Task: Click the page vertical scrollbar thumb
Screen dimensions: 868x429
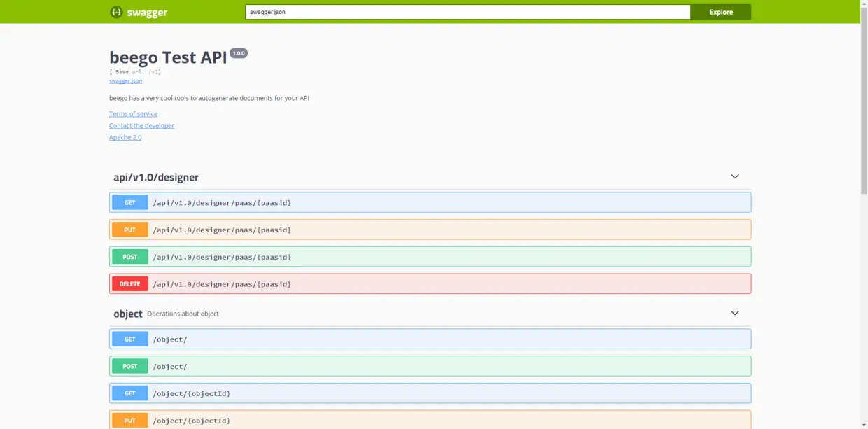Action: [x=864, y=100]
